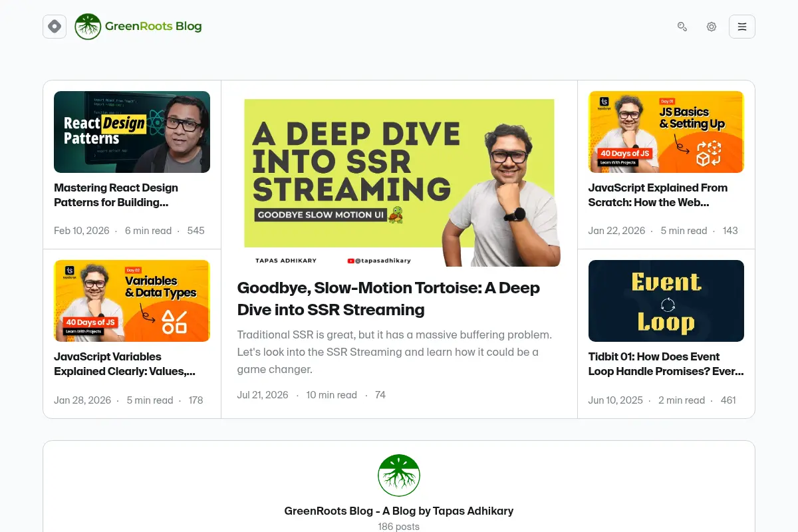Viewport: 798px width, 532px height.
Task: Click the 461 view count
Action: click(728, 400)
